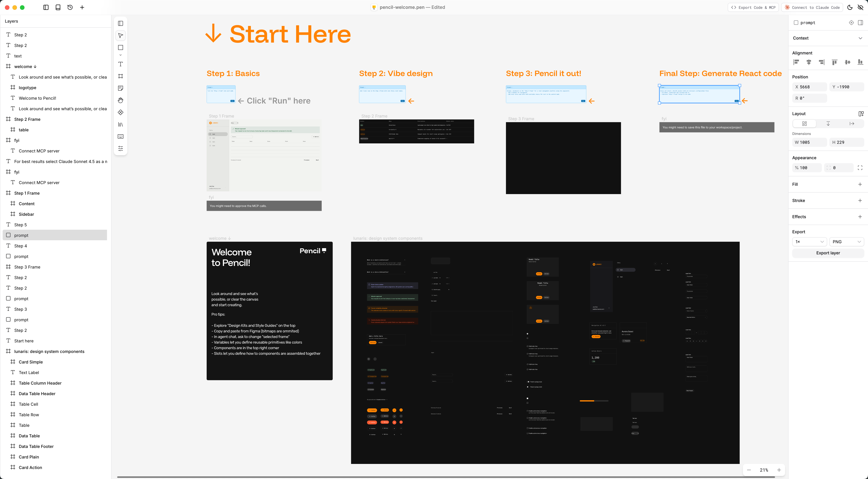Switch layout to vertical direction
Viewport: 868px width, 479px height.
pos(828,124)
